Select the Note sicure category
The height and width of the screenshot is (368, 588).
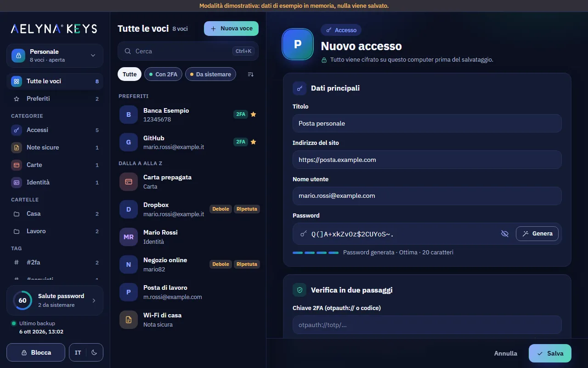[55, 147]
